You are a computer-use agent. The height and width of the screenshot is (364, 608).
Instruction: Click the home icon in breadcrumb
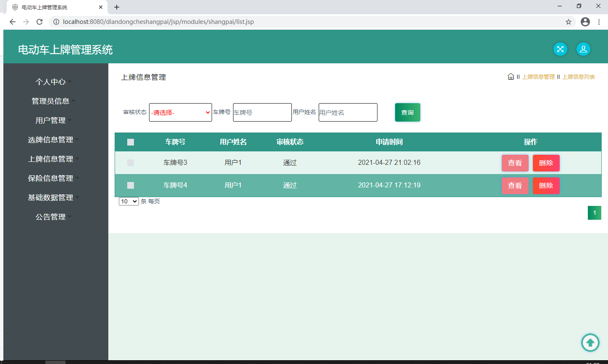coord(511,77)
